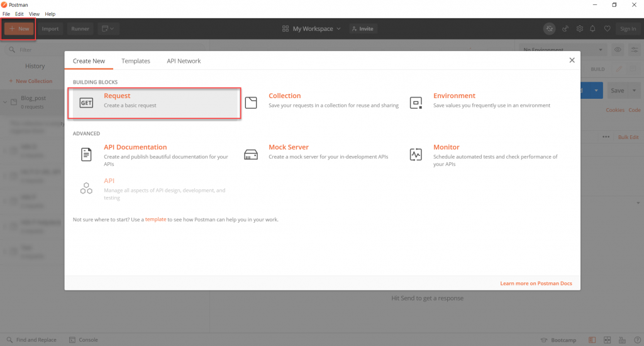
Task: Close the Create New dialog
Action: pos(572,60)
